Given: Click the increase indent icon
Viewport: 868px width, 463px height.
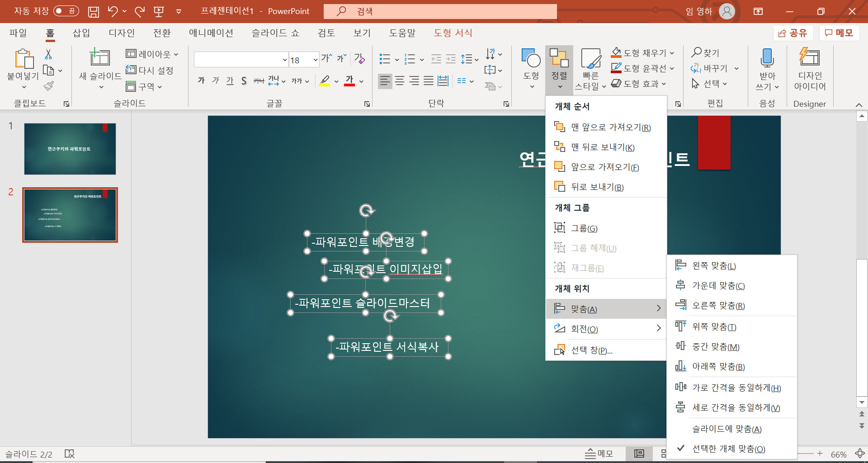Looking at the screenshot, I should (451, 59).
